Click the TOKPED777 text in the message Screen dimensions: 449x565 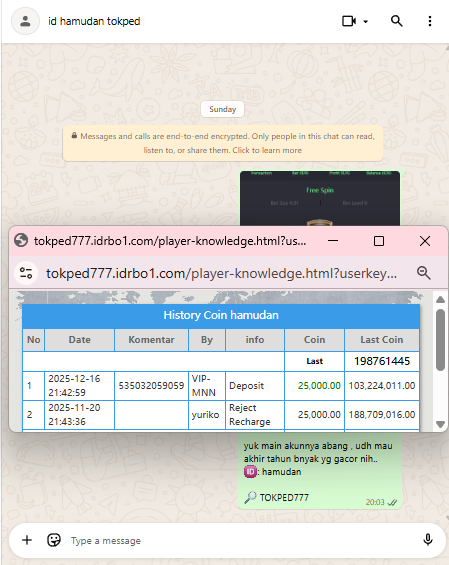click(x=284, y=498)
